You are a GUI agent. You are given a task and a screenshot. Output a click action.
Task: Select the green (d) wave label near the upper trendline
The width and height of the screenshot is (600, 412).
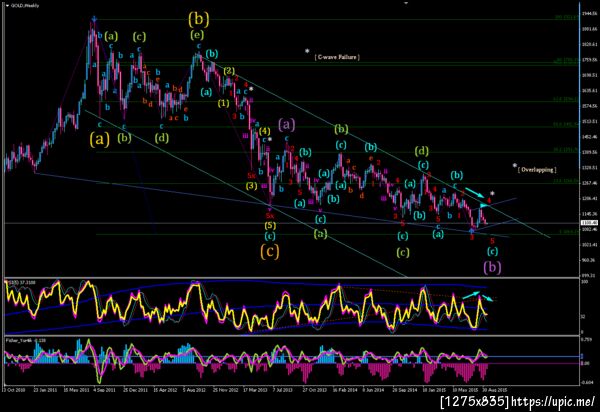[x=422, y=151]
